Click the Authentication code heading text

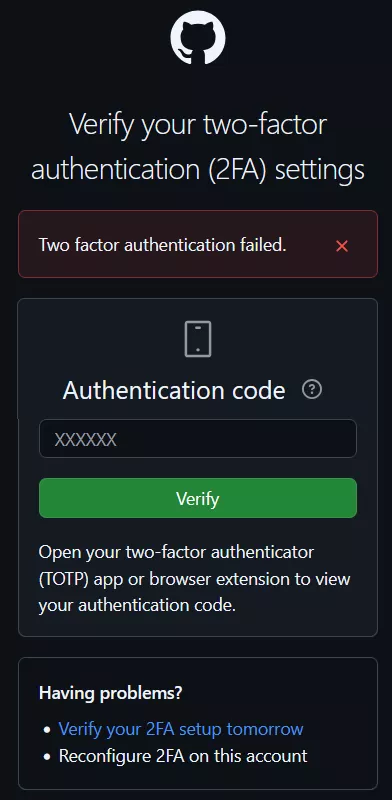(x=174, y=391)
